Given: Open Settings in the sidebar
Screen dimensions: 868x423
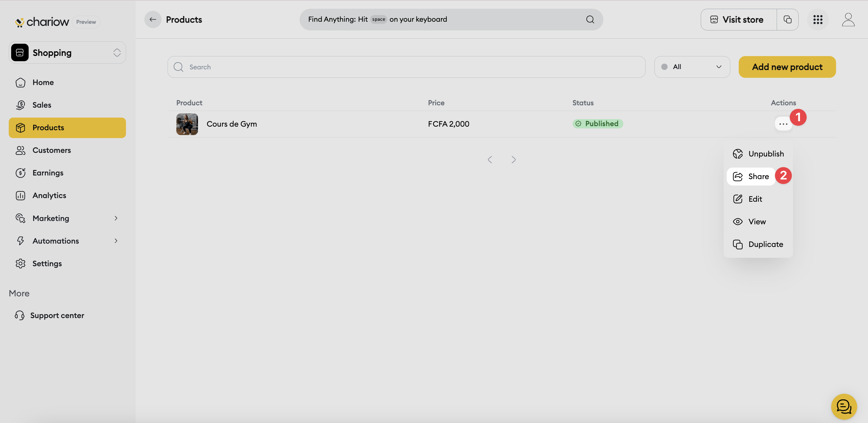Looking at the screenshot, I should [x=68, y=264].
